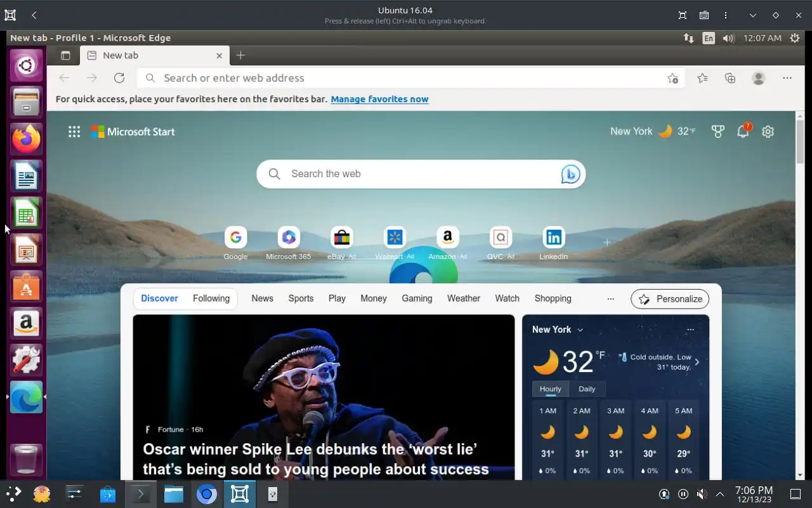Open the Shopping feed tab
The height and width of the screenshot is (508, 812).
tap(553, 298)
